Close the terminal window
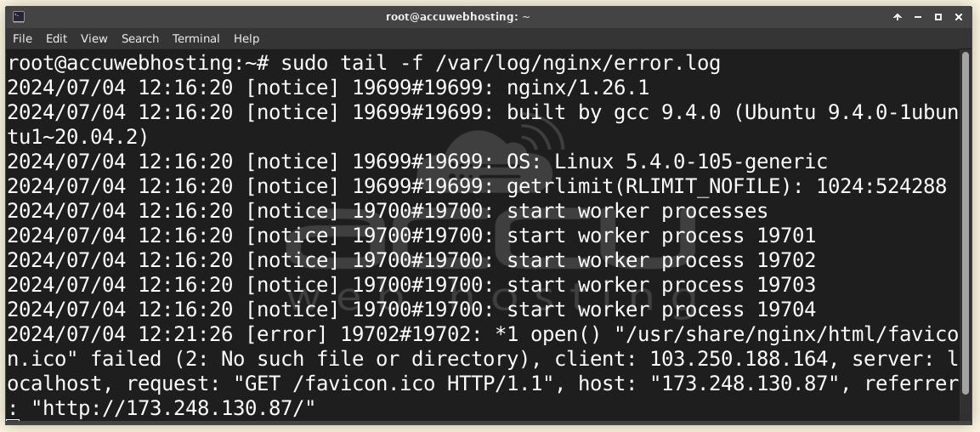 (959, 18)
